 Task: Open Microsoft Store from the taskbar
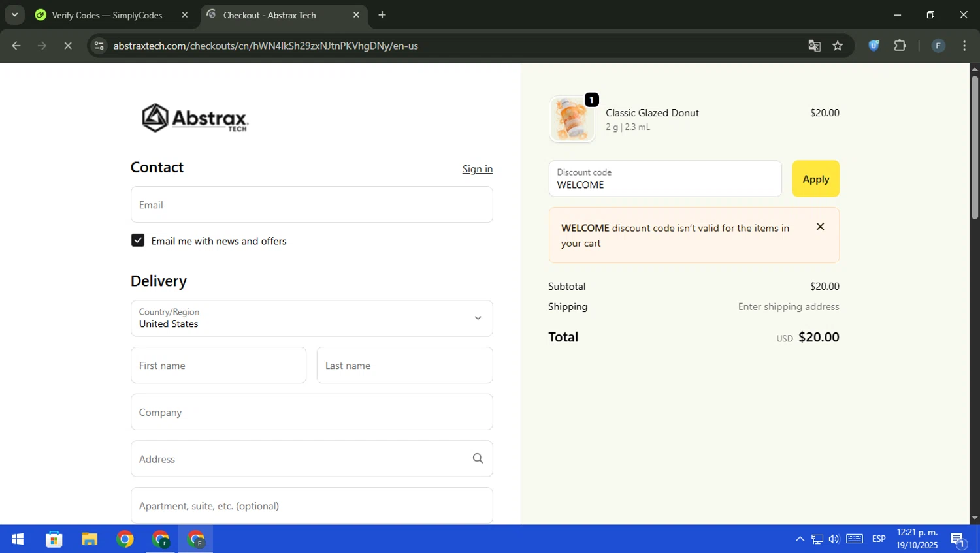(54, 539)
